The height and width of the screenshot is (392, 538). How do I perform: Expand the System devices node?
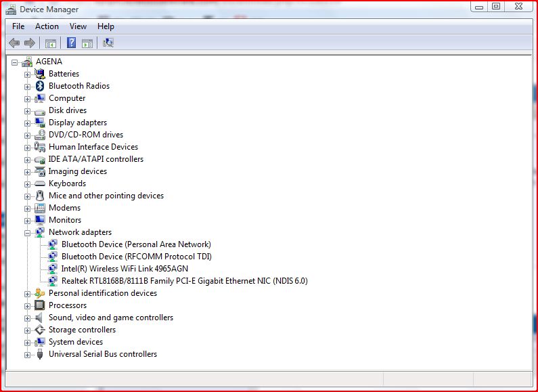[x=28, y=343]
